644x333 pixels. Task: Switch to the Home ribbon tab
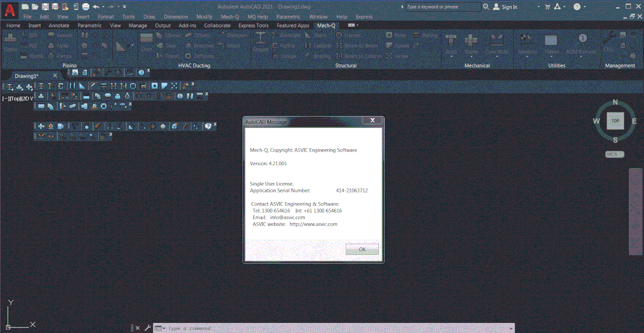13,25
